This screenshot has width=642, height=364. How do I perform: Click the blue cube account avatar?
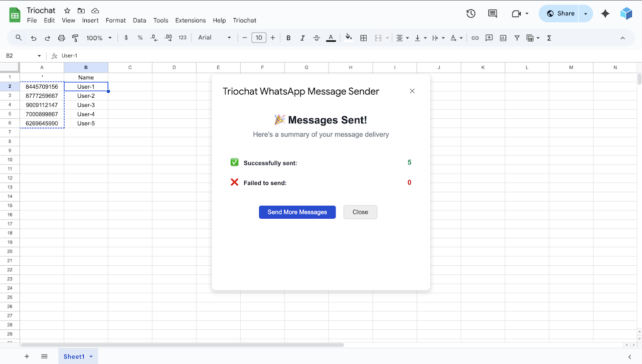point(626,14)
